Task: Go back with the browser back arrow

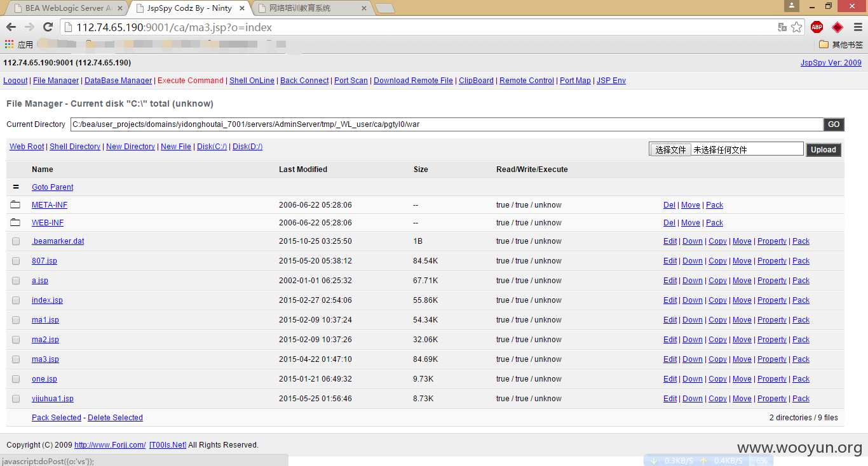Action: pos(11,27)
